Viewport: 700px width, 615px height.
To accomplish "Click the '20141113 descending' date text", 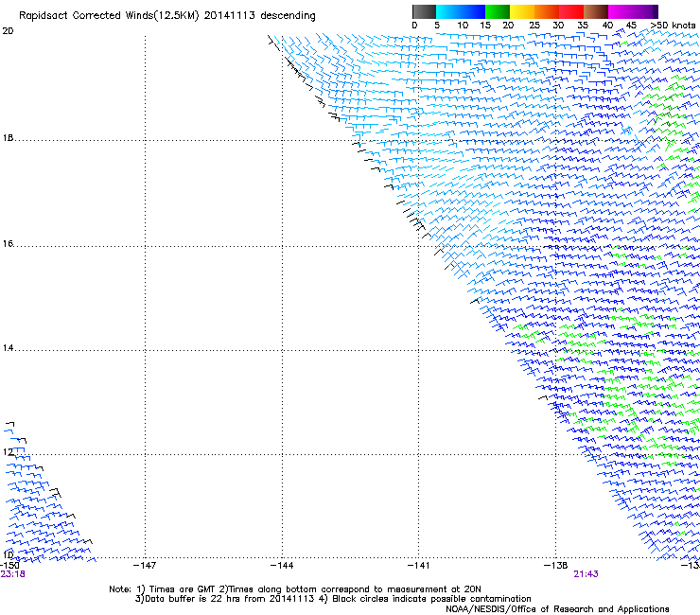I will click(259, 16).
